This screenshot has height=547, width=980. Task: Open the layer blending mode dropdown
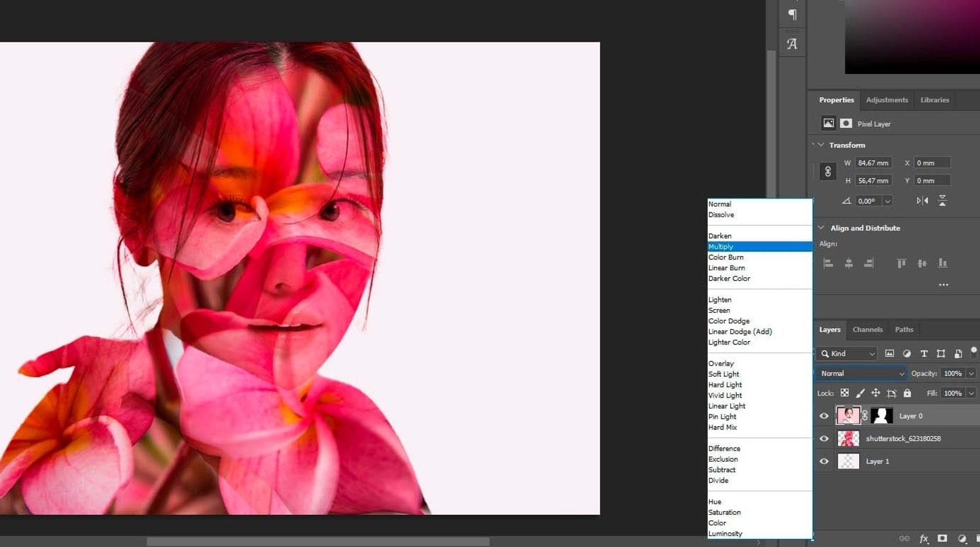860,373
